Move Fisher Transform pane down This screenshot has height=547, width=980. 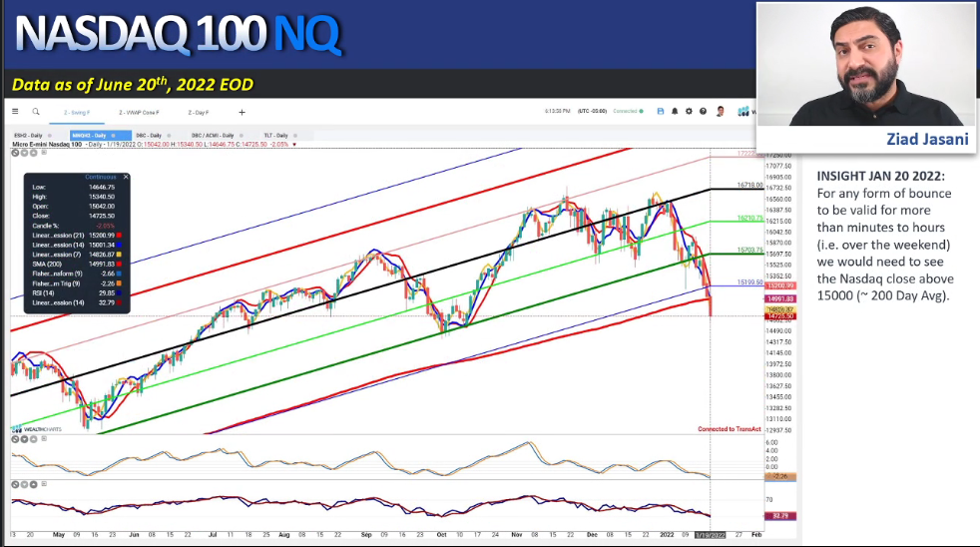24,439
